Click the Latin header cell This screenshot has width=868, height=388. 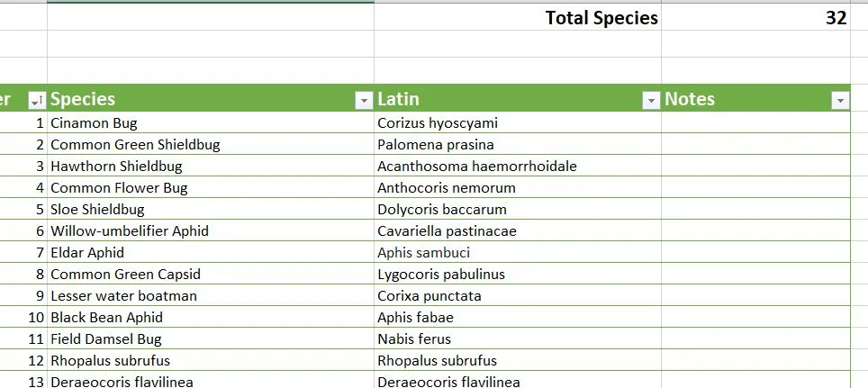[518, 98]
